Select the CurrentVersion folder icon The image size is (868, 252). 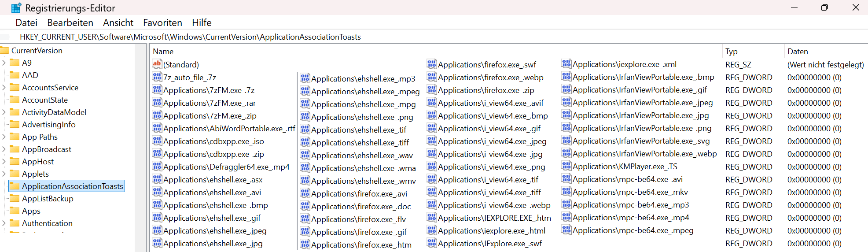pos(4,50)
